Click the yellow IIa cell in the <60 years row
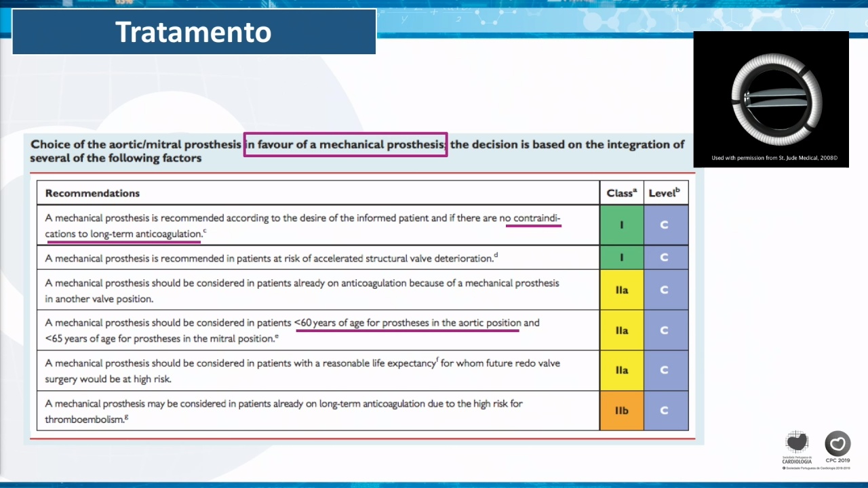Viewport: 868px width, 488px height. [622, 330]
